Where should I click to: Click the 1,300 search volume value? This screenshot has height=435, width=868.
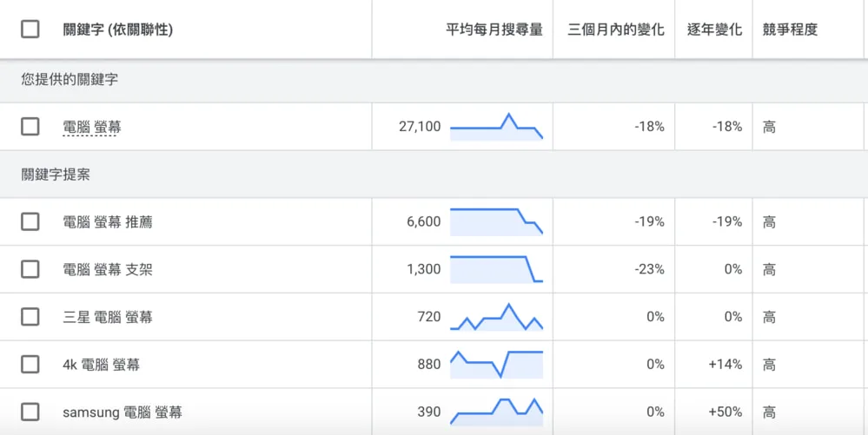point(423,269)
